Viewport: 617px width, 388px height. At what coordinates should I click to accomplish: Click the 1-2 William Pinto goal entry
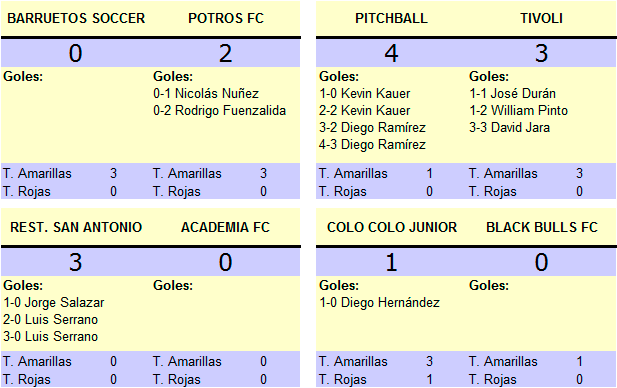click(518, 111)
